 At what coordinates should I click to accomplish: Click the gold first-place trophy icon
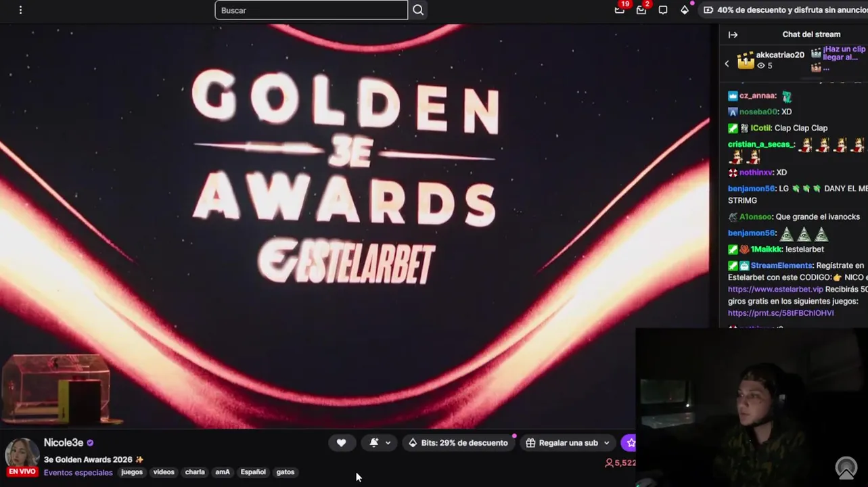click(746, 61)
